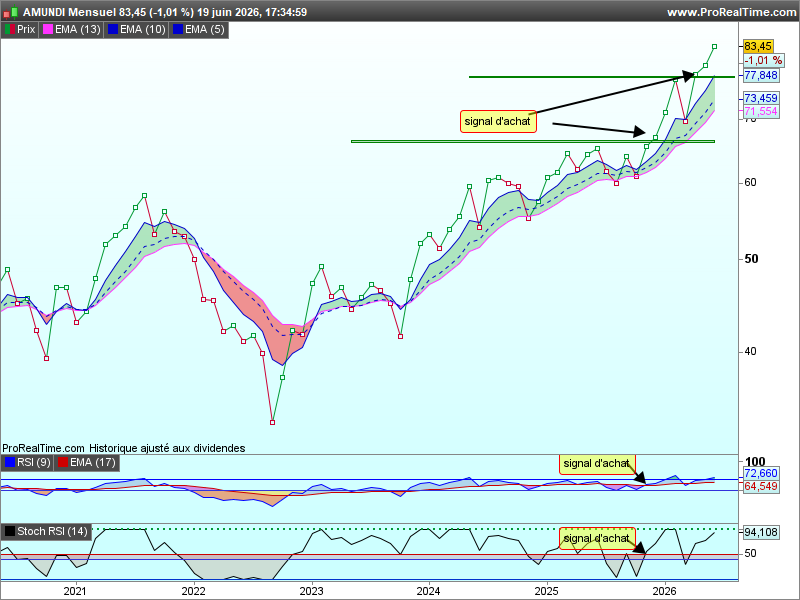Click the 60 level on price scale
This screenshot has height=600, width=800.
751,182
